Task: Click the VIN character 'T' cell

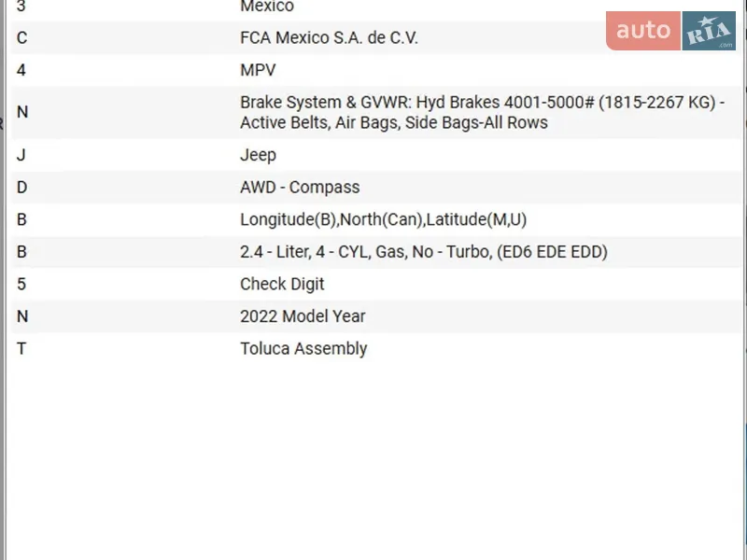Action: tap(21, 348)
